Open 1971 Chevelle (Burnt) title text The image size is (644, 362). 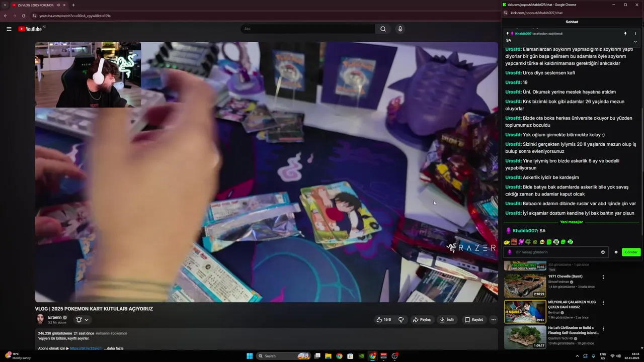[x=565, y=276]
